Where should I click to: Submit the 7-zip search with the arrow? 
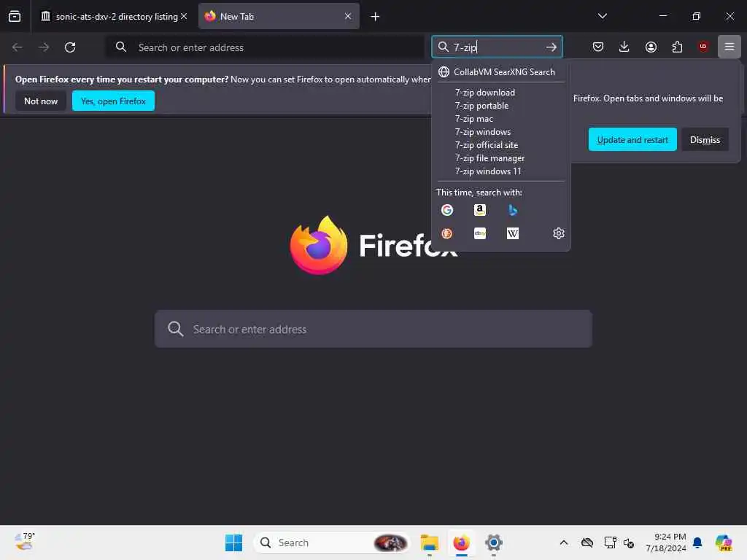[551, 47]
